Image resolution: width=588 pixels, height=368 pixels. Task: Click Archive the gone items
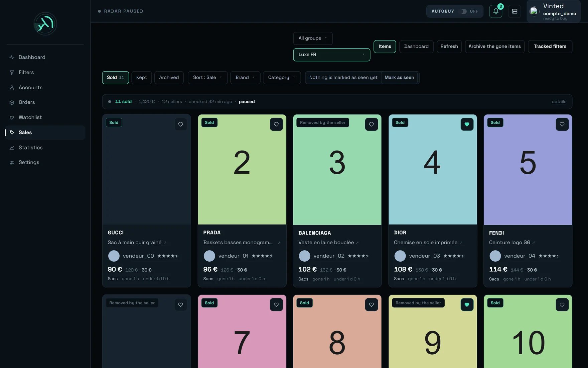[x=494, y=47]
